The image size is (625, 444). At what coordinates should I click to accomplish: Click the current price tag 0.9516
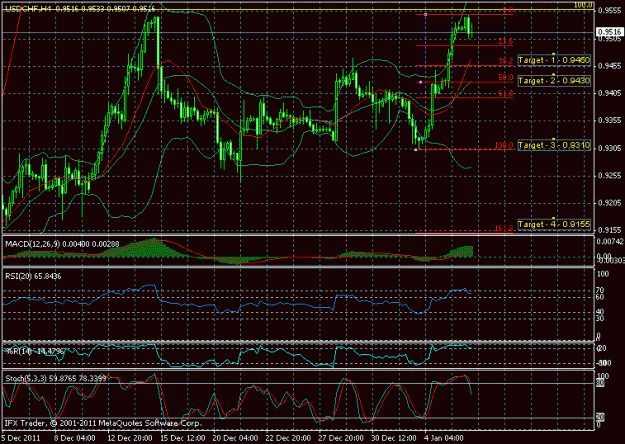(x=610, y=32)
